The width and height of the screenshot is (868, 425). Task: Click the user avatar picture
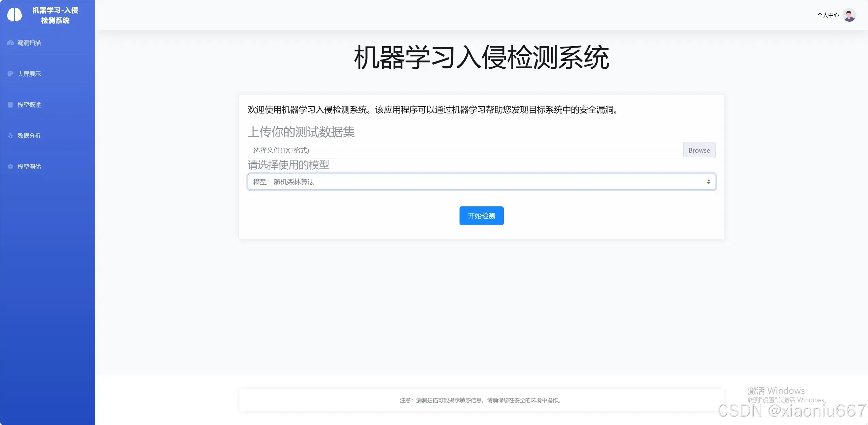pos(849,15)
